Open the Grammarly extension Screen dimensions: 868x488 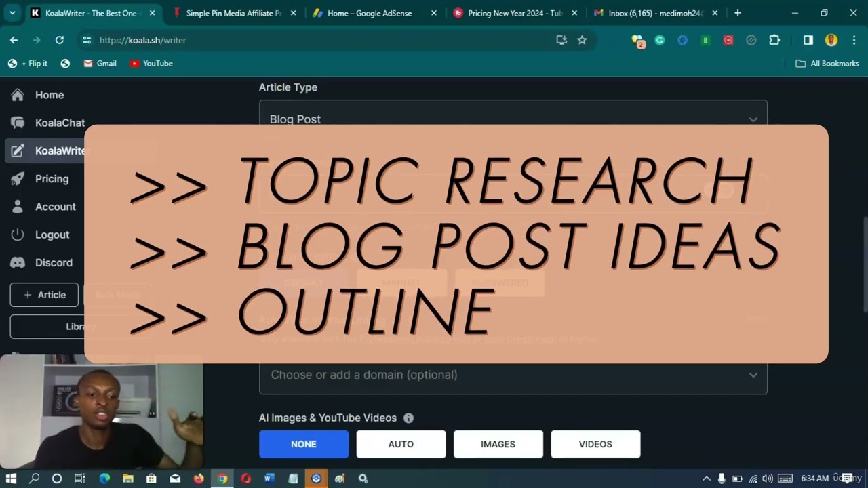click(x=660, y=40)
